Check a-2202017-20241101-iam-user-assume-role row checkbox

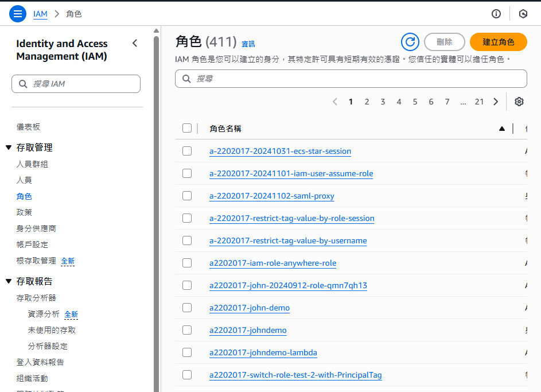click(187, 173)
